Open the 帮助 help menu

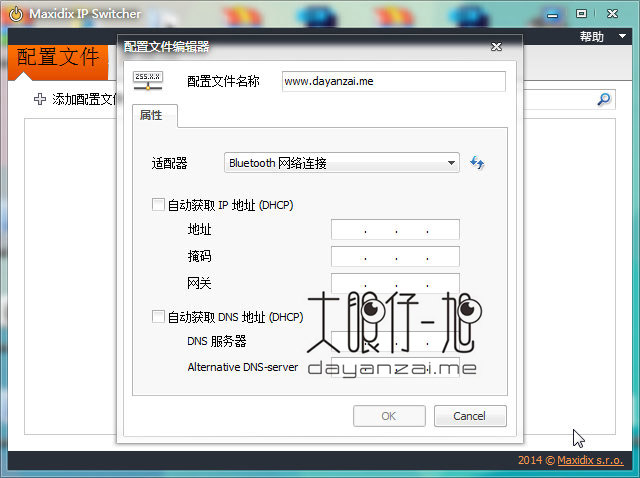592,37
